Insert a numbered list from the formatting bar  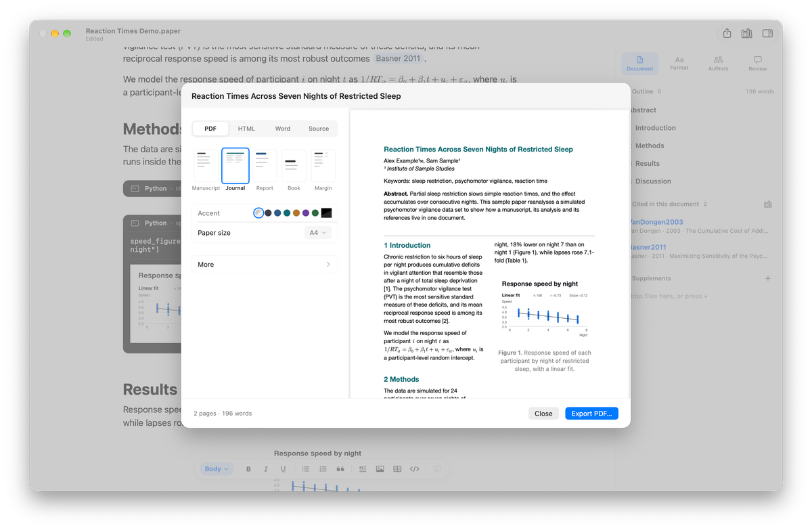point(323,468)
